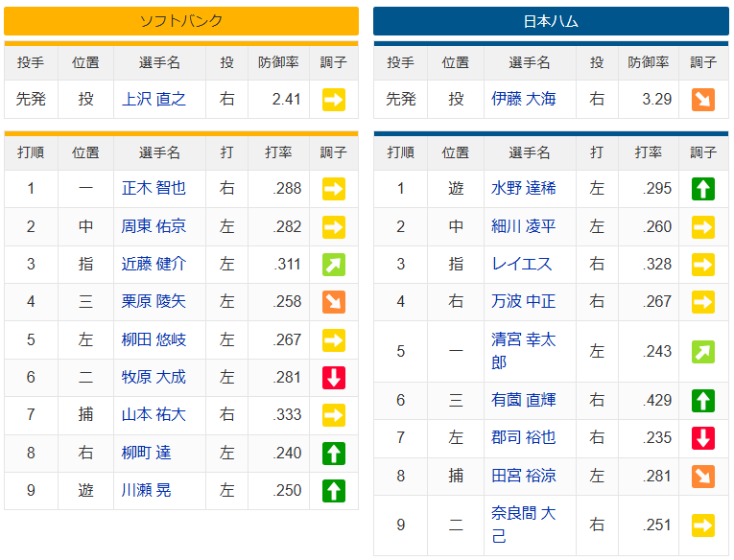The width and height of the screenshot is (734, 560).
Task: Open 有薗 直輝 player page
Action: point(523,401)
